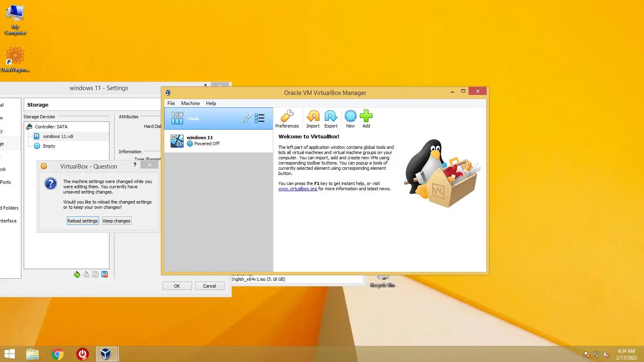
Task: Select the Tools item icon
Action: click(x=177, y=118)
